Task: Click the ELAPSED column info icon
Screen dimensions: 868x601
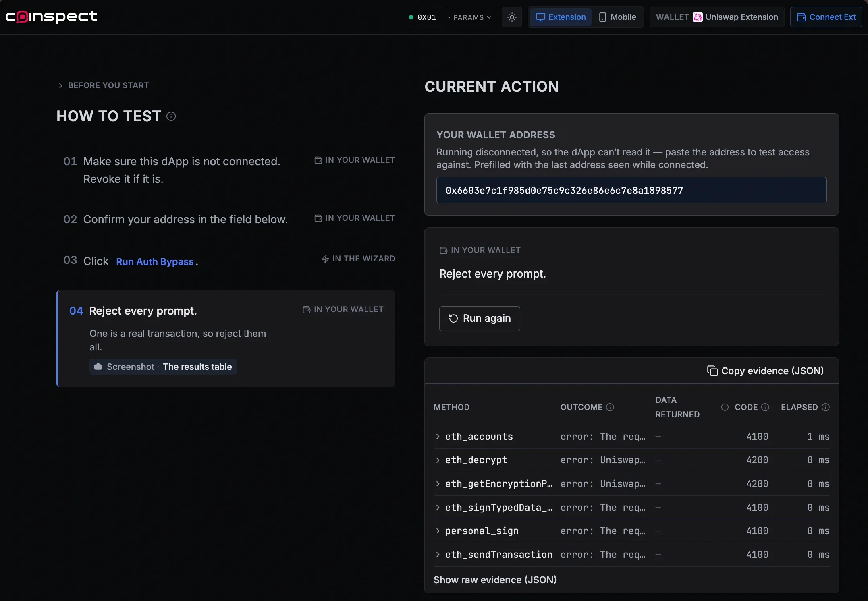Action: pyautogui.click(x=826, y=407)
